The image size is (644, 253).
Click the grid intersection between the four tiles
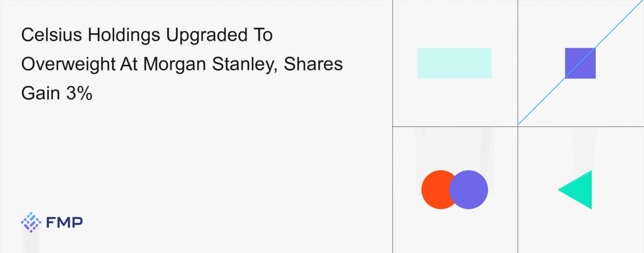(x=518, y=127)
